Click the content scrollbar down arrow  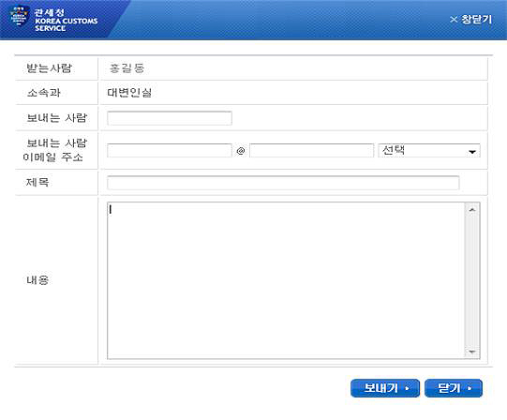pyautogui.click(x=472, y=352)
